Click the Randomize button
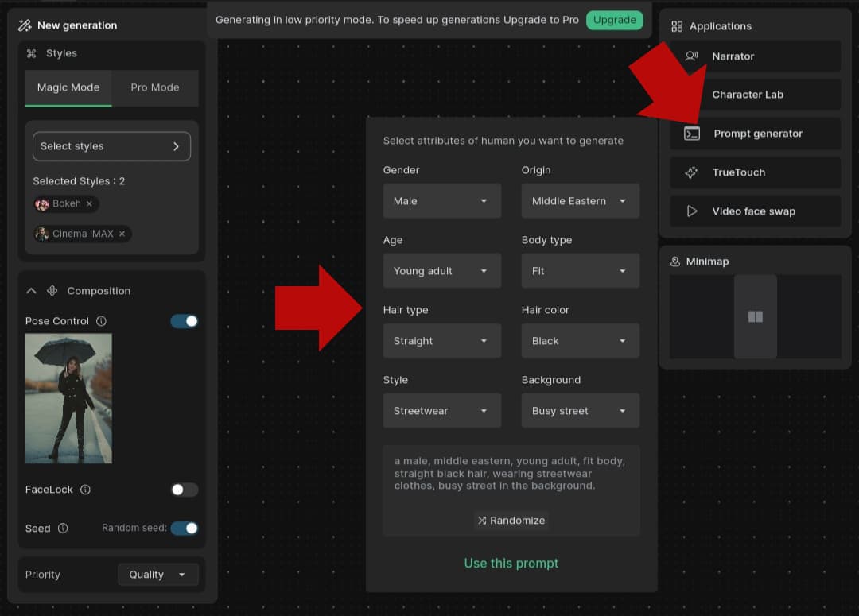 tap(511, 520)
